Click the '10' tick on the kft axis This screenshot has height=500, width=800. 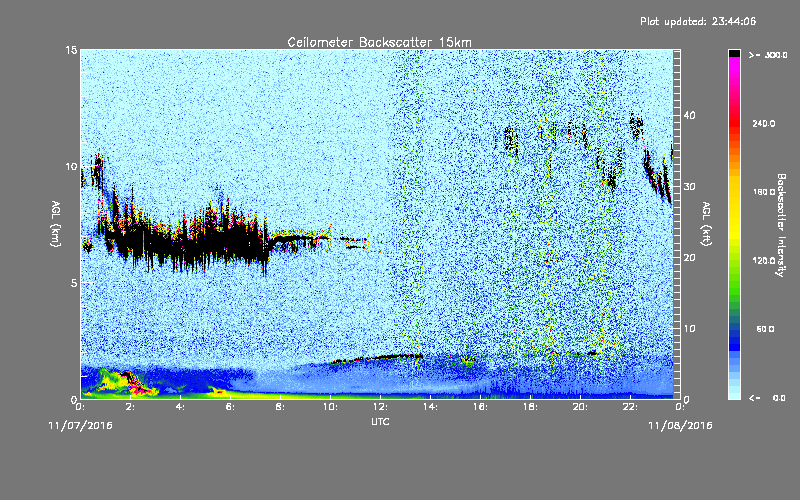pyautogui.click(x=689, y=328)
